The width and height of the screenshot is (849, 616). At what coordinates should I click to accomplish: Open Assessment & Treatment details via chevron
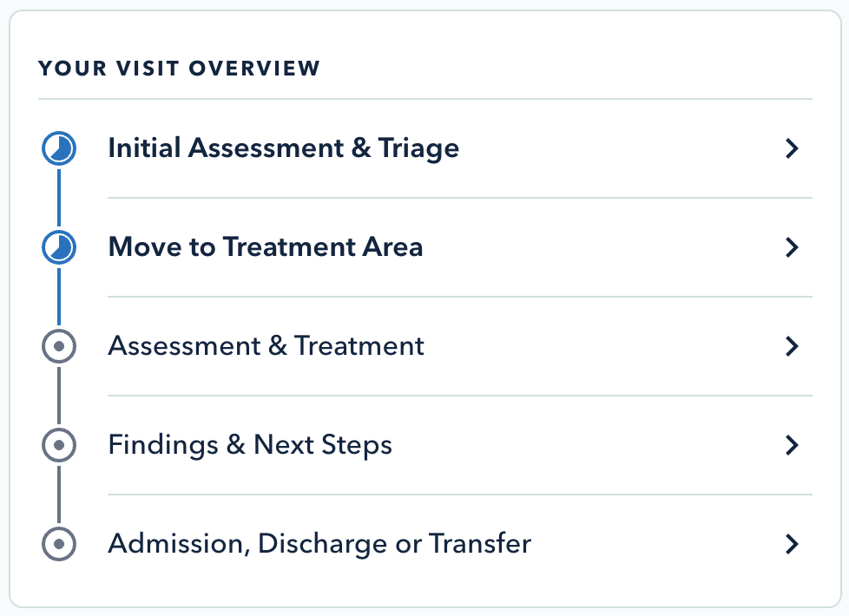pyautogui.click(x=791, y=347)
